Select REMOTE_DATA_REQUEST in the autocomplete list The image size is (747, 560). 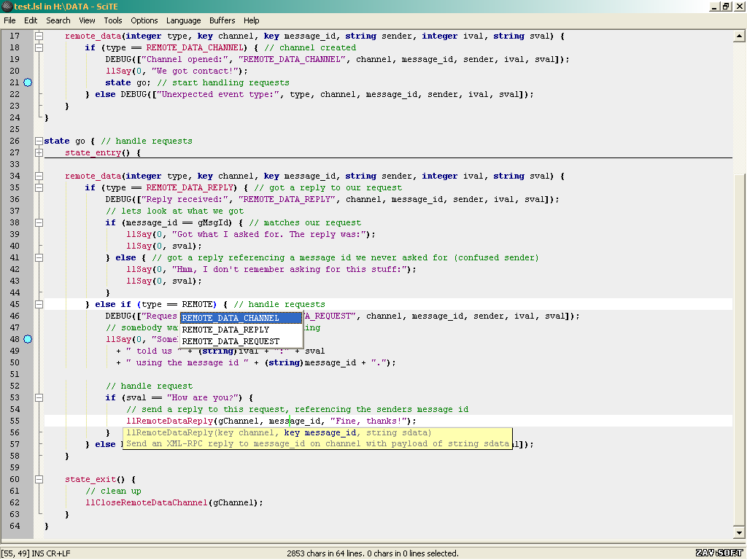click(241, 341)
